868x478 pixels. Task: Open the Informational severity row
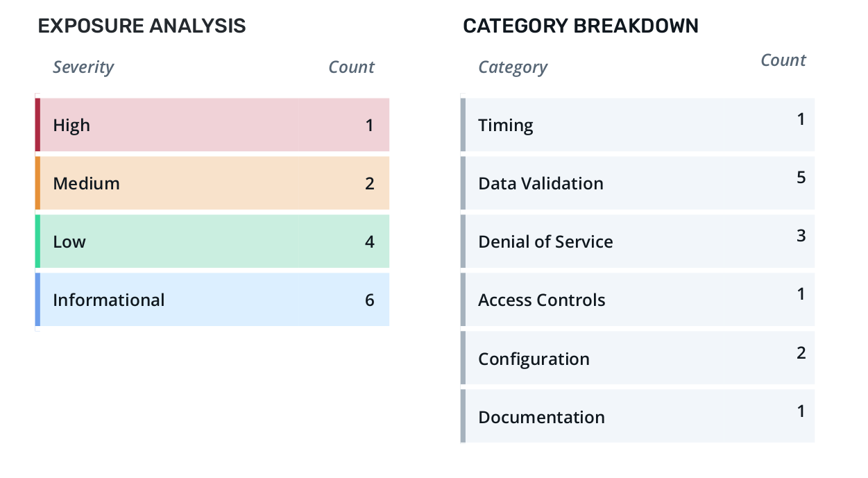pos(214,300)
